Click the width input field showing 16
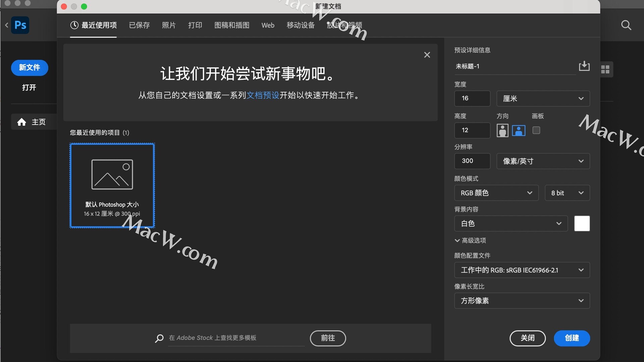The image size is (644, 362). click(472, 99)
